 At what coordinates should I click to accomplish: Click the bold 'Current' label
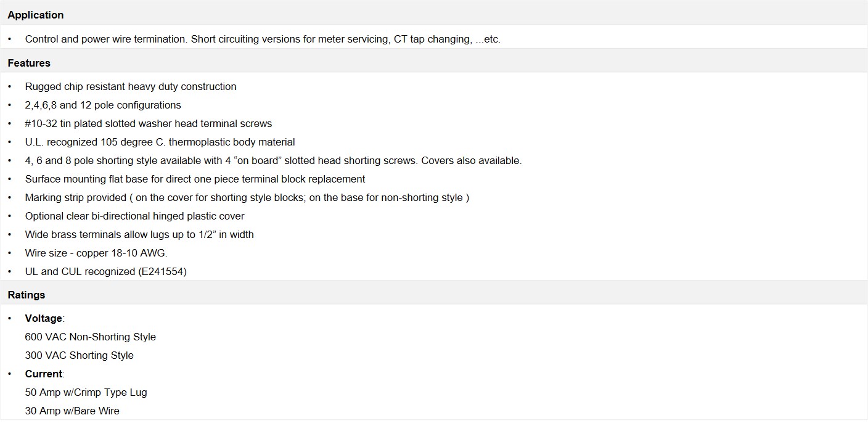click(43, 374)
